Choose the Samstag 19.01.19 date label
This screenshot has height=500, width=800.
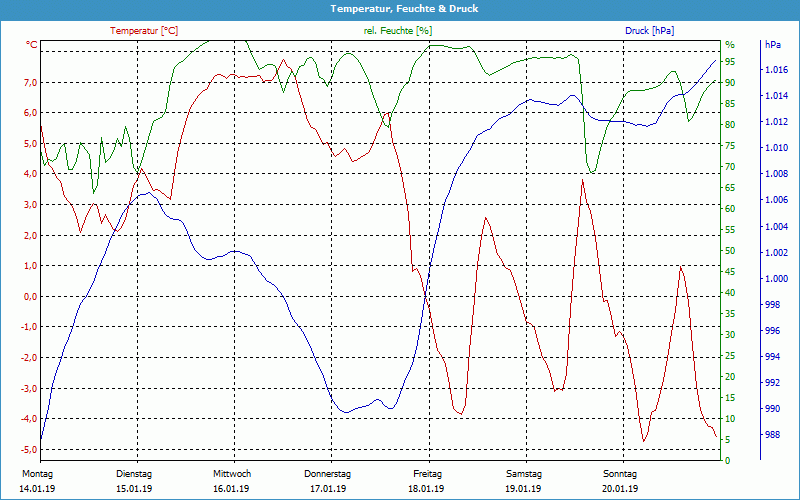[523, 481]
